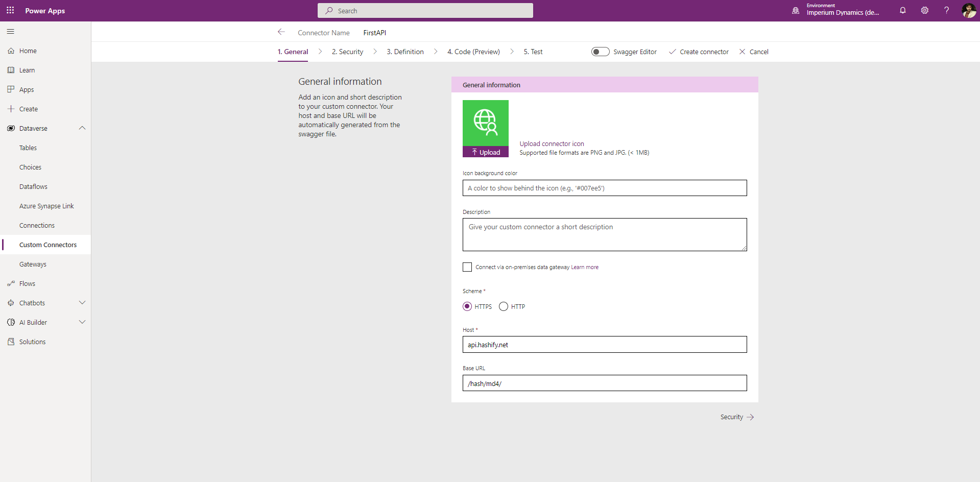Click the Icon background color field
The width and height of the screenshot is (980, 482).
click(605, 188)
